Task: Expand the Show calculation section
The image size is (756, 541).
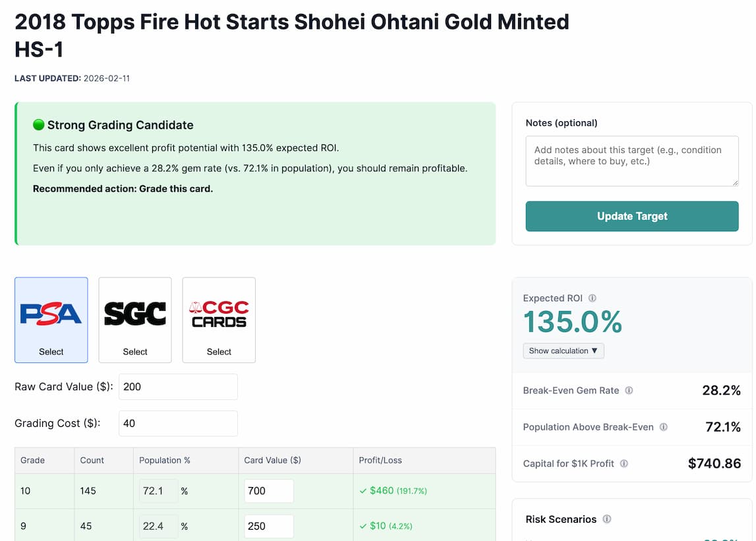Action: click(x=564, y=351)
